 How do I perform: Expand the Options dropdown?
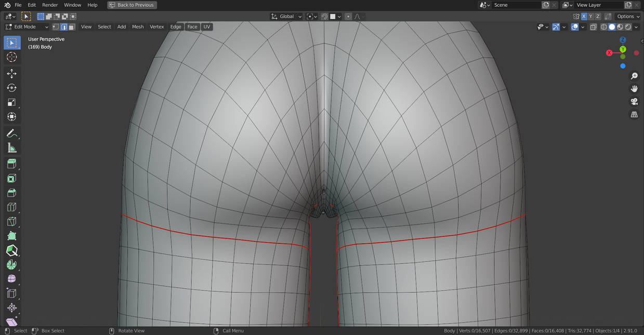click(x=628, y=17)
